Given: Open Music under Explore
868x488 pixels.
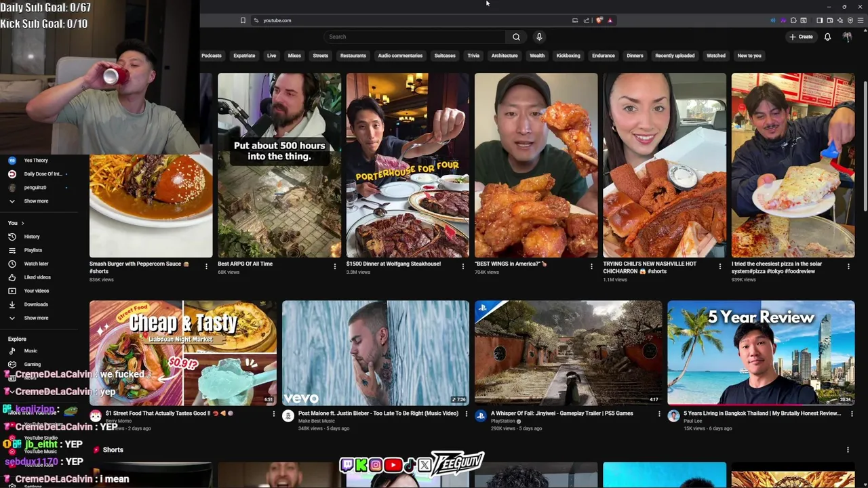Looking at the screenshot, I should point(31,350).
